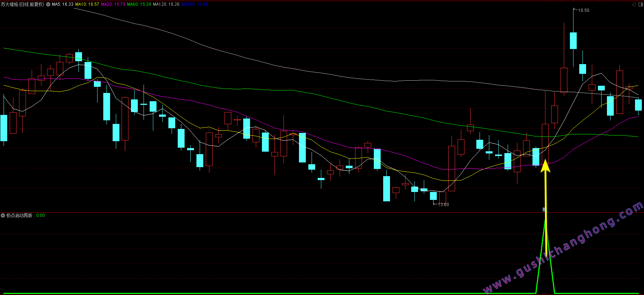Expand the 极点启动再版 indicator dropdown arrow

tap(3, 215)
